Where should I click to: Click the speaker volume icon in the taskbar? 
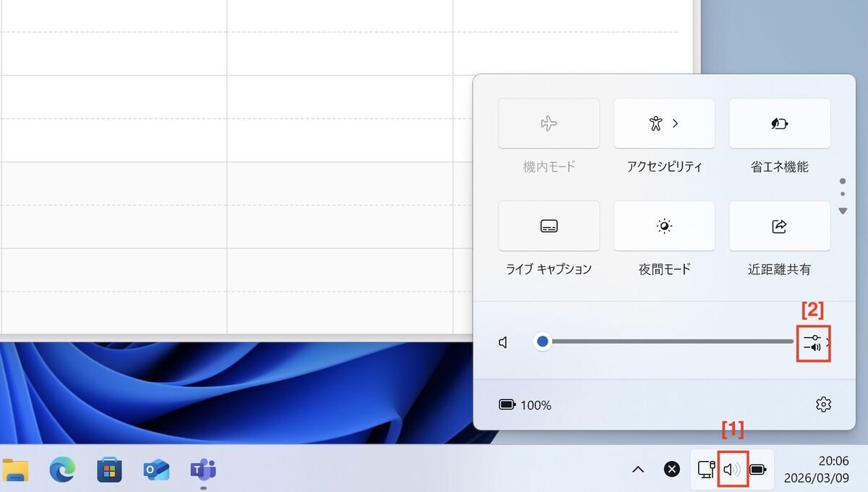pos(732,470)
